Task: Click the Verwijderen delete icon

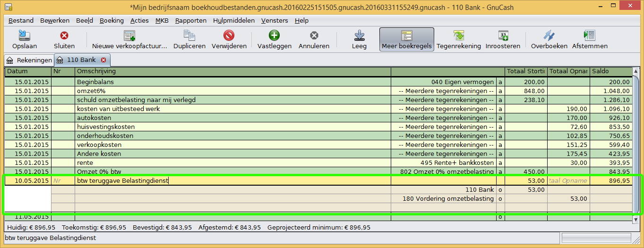Action: tap(229, 35)
